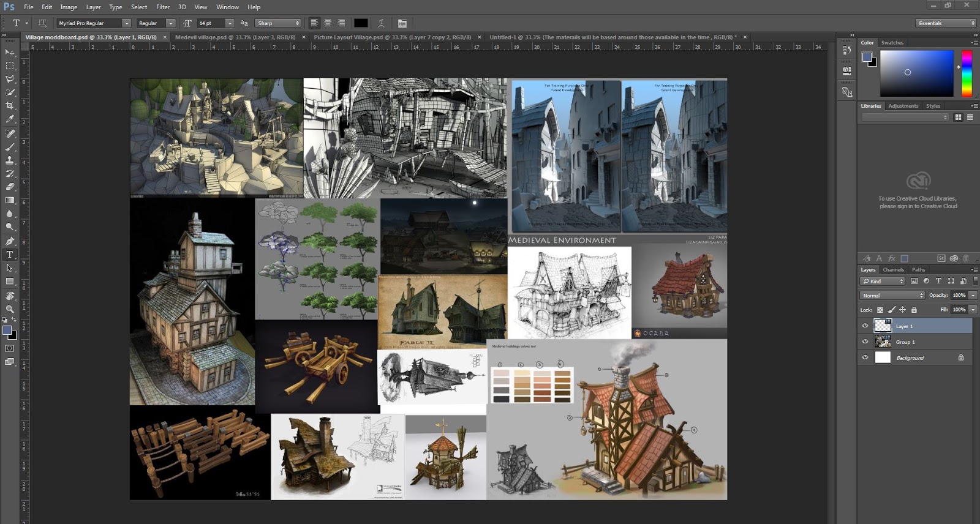
Task: Select the History Brush tool
Action: pos(10,174)
